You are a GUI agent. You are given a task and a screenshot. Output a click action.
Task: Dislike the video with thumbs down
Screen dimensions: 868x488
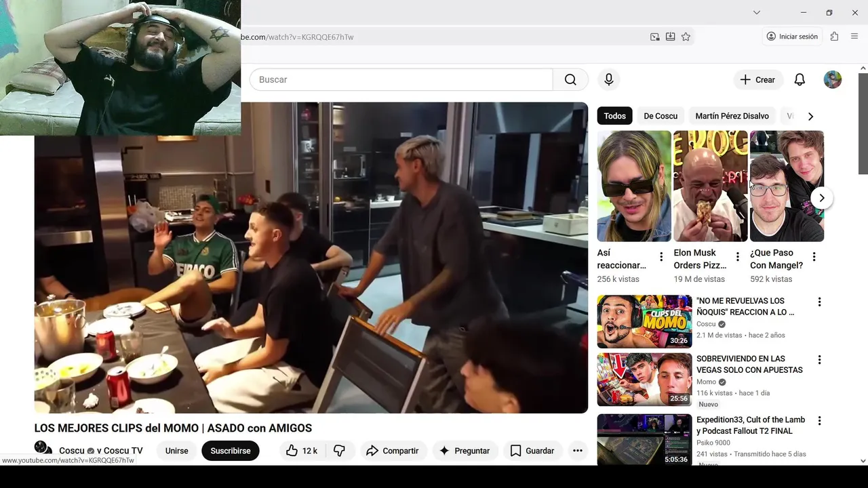(340, 451)
